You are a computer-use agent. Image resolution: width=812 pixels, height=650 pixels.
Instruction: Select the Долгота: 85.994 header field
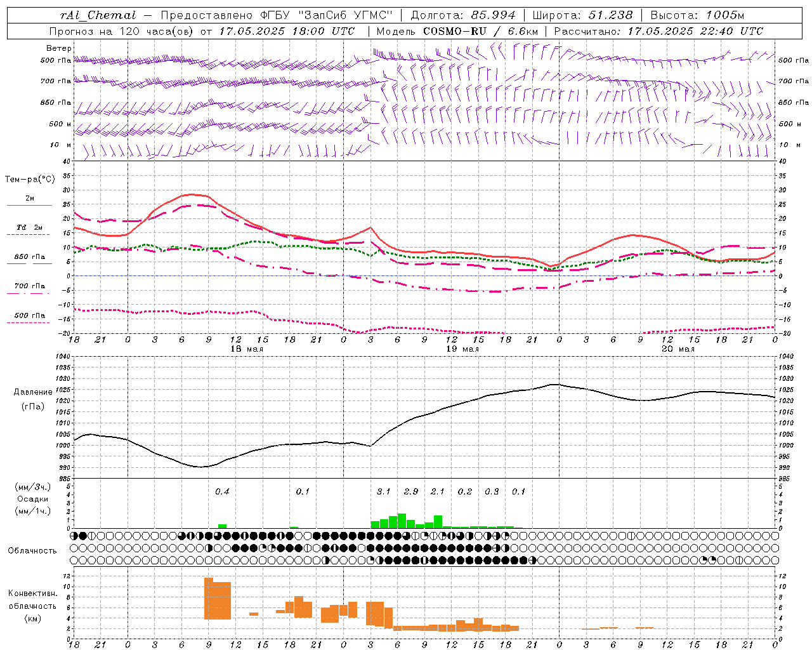pos(464,15)
